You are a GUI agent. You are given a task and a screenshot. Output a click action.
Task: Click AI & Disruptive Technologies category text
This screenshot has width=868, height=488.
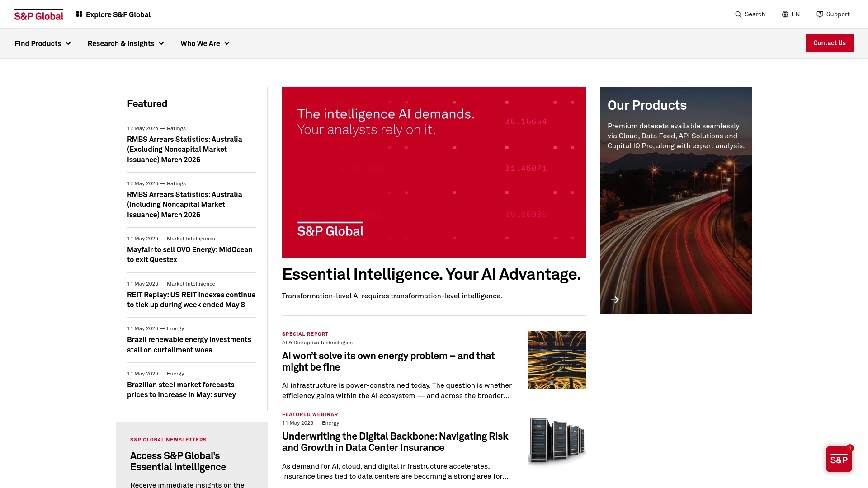[x=317, y=343]
